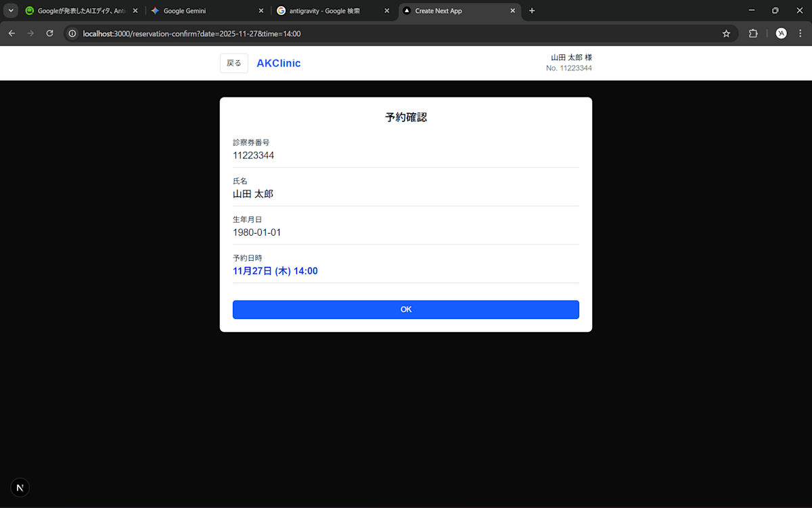Click the birth date 1980-01-01
812x508 pixels.
click(x=257, y=232)
